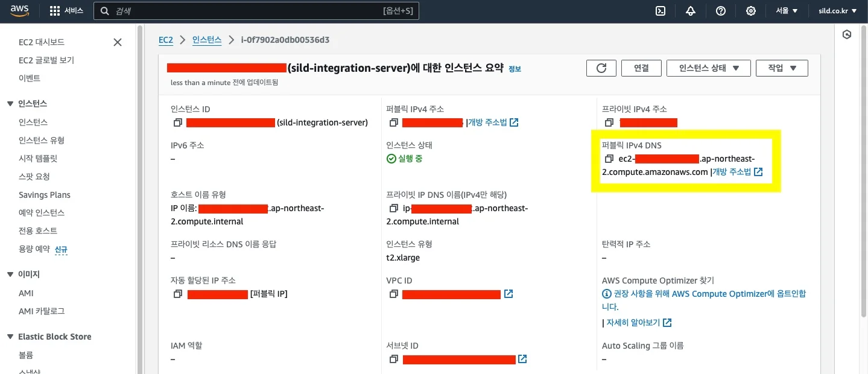
Task: Open 'AMI' in sidebar
Action: tap(26, 293)
